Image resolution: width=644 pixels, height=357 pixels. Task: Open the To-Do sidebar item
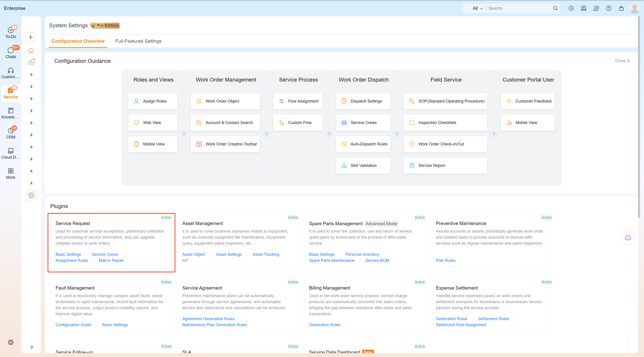tap(11, 32)
